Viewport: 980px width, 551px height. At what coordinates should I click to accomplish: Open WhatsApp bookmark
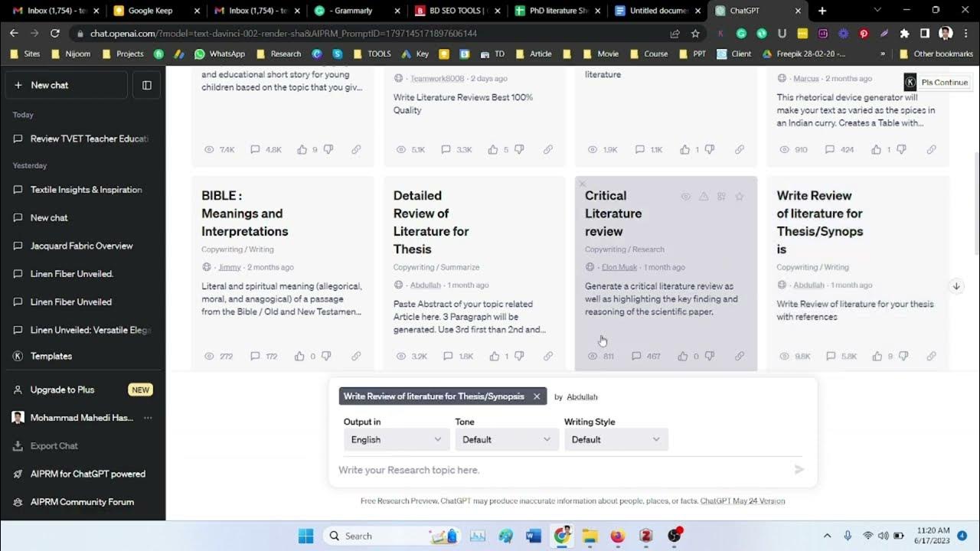click(220, 54)
